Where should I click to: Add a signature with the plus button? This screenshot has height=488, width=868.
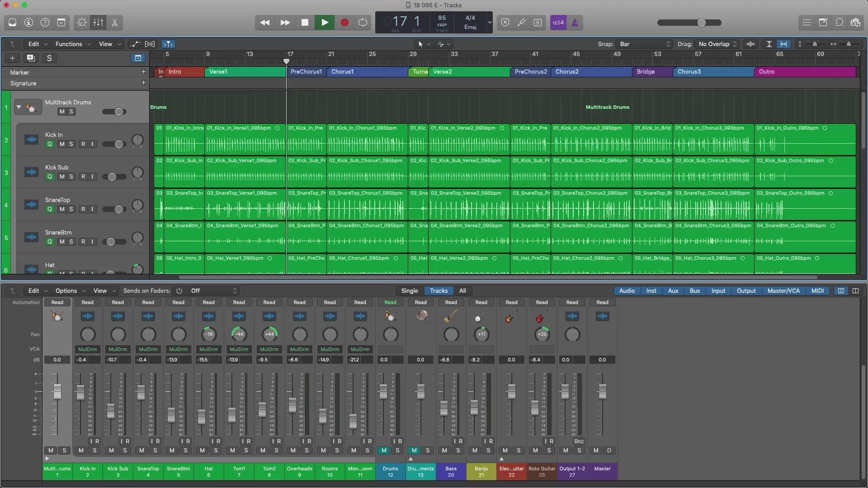[x=143, y=83]
